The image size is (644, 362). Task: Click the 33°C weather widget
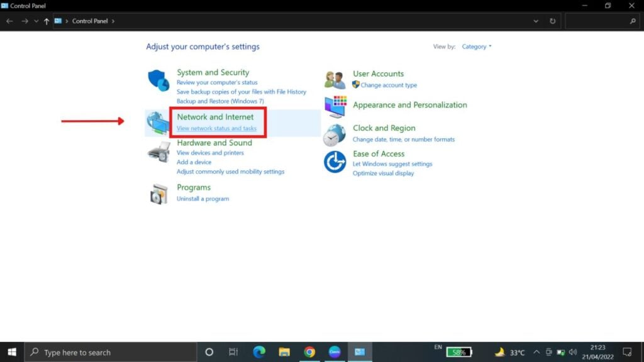click(x=509, y=352)
